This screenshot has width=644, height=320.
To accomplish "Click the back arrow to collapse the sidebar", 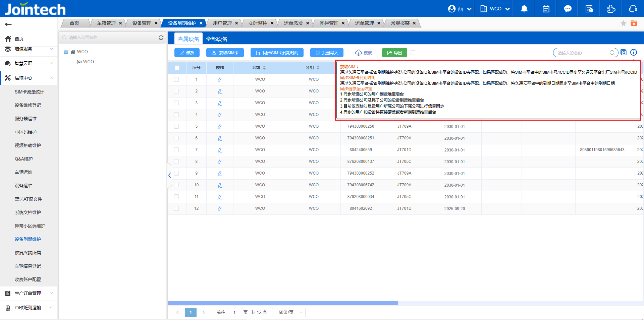I will coord(8,24).
